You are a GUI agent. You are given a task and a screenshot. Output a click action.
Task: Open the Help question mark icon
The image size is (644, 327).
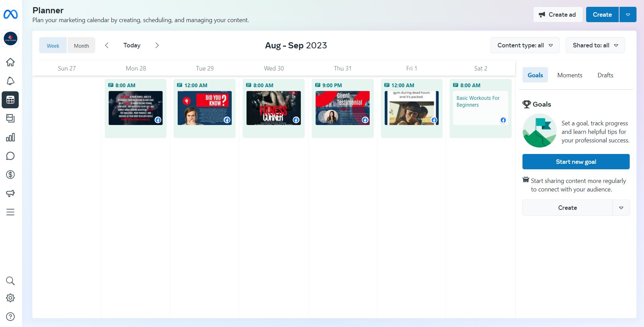point(11,317)
